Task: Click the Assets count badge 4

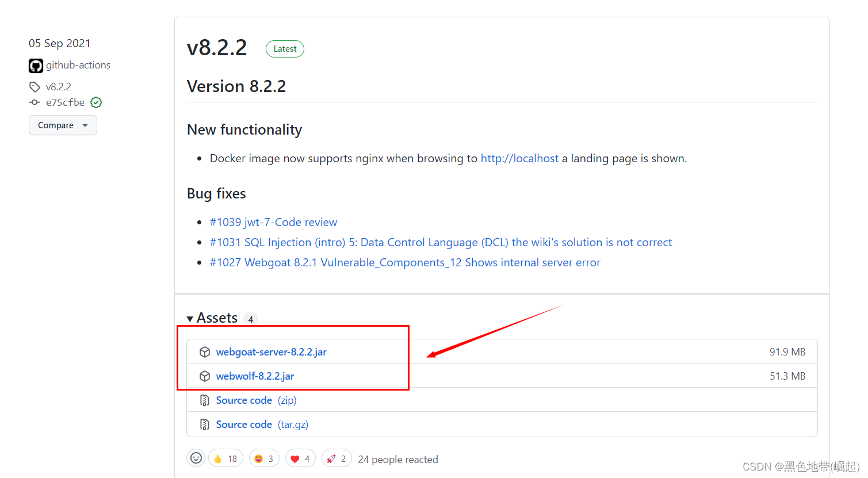Action: tap(251, 319)
